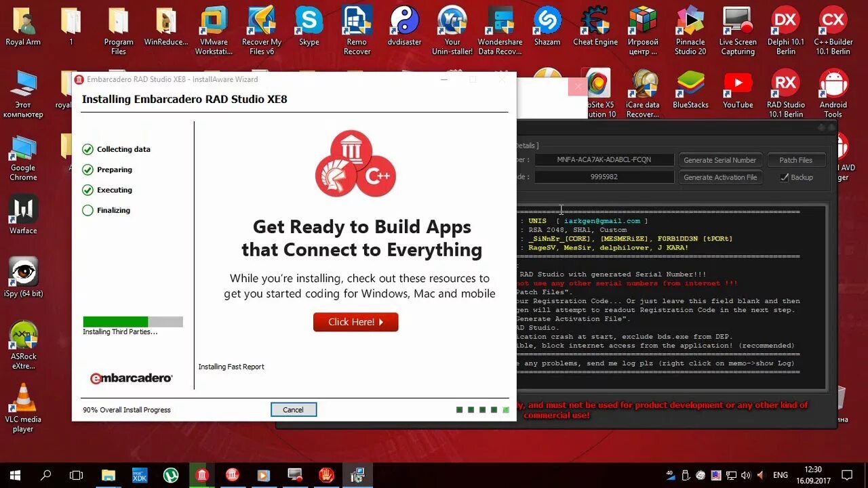This screenshot has width=868, height=488.
Task: Click the green progress squares indicator
Action: coord(483,409)
